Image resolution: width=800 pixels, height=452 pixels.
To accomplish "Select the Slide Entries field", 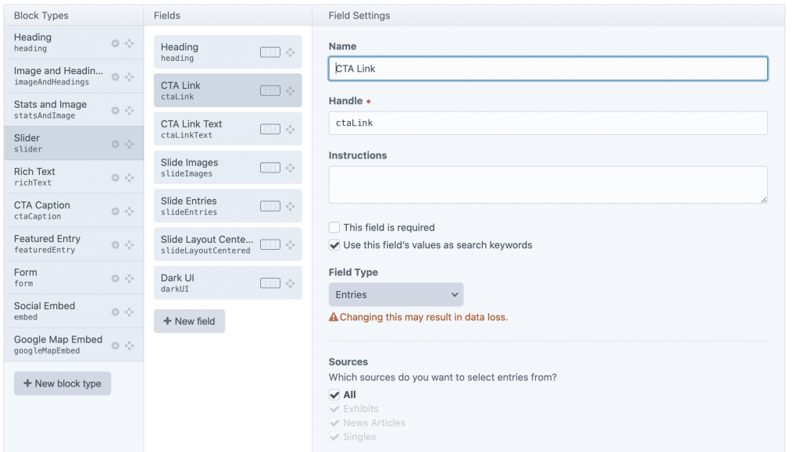I will coord(205,206).
